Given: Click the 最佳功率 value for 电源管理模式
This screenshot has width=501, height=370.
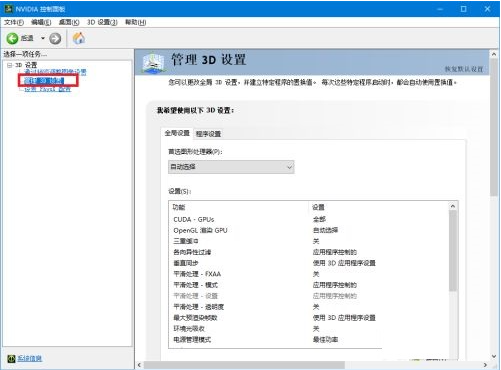Looking at the screenshot, I should pos(325,340).
